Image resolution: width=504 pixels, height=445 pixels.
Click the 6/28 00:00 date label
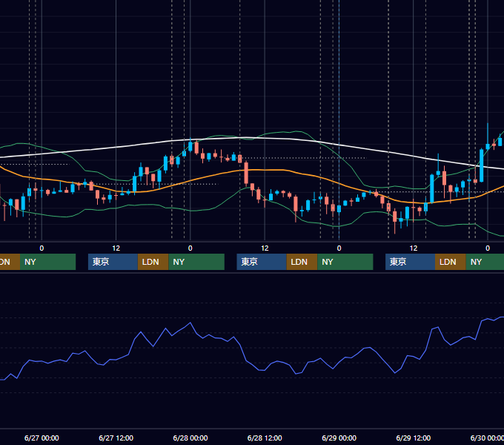tap(190, 438)
